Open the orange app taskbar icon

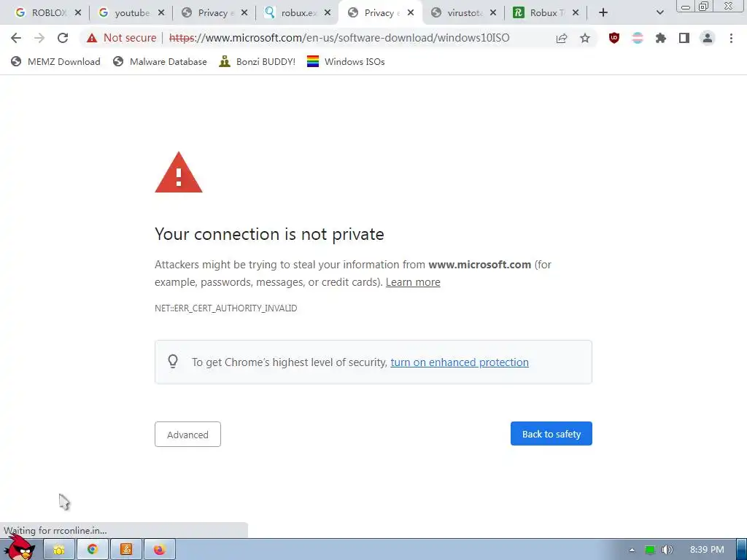coord(126,550)
